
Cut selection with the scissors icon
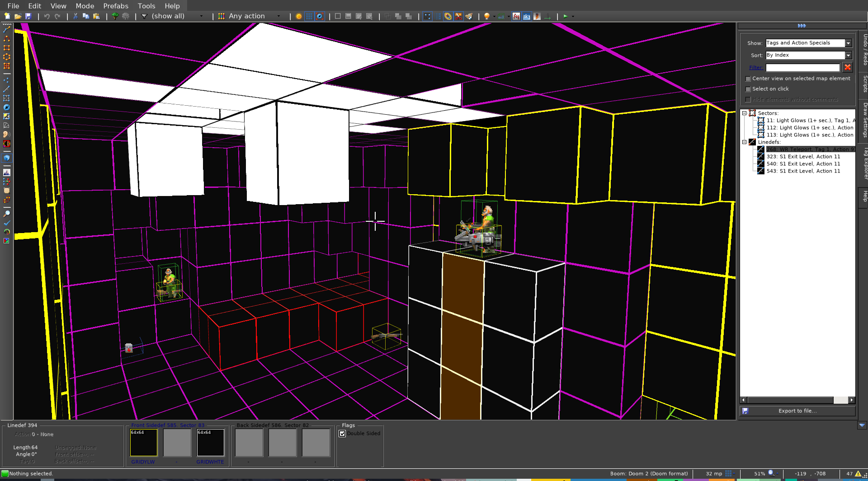[x=75, y=16]
